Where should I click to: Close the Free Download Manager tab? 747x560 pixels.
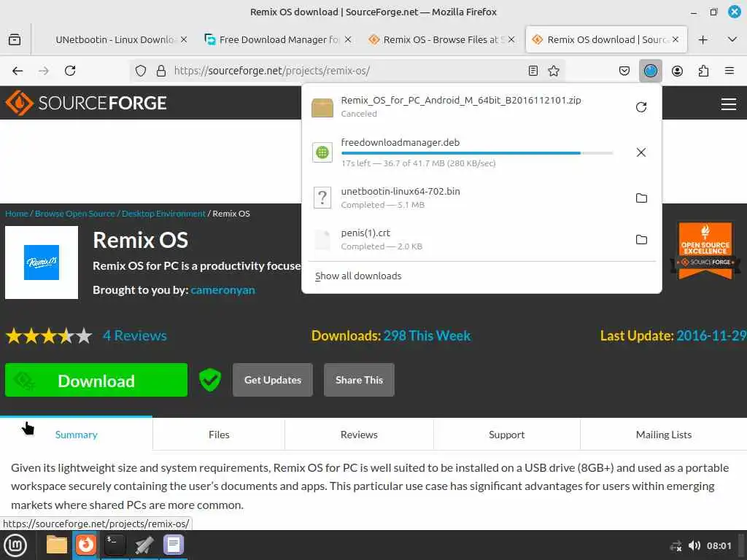[348, 39]
